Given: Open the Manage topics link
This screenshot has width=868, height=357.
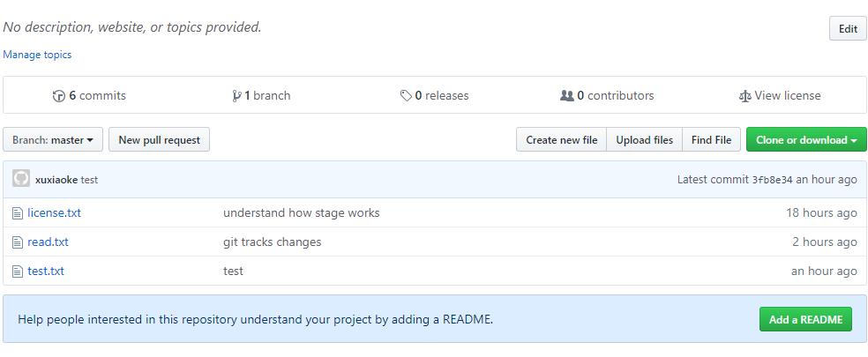Looking at the screenshot, I should point(37,55).
